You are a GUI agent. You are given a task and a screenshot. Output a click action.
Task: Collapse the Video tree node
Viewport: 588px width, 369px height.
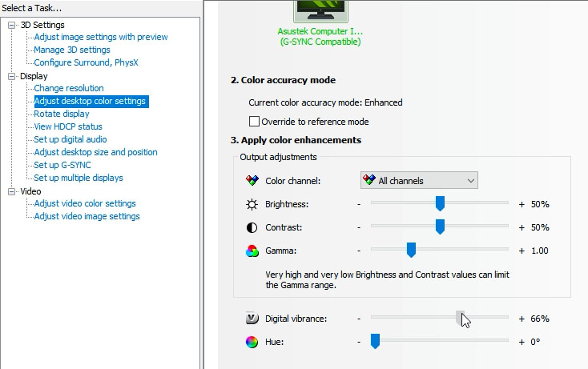click(x=12, y=192)
